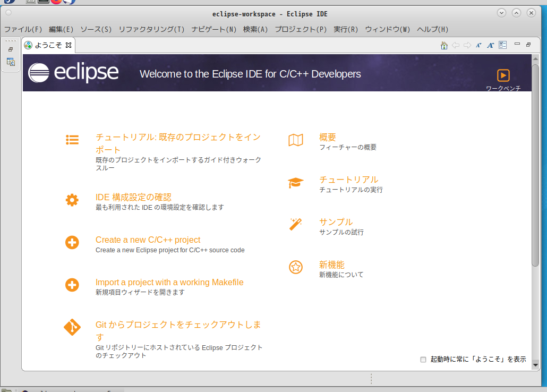Open the ファイル(F) menu

click(23, 29)
